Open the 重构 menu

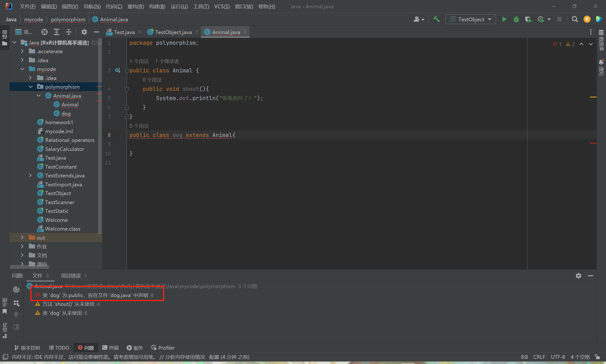(135, 6)
